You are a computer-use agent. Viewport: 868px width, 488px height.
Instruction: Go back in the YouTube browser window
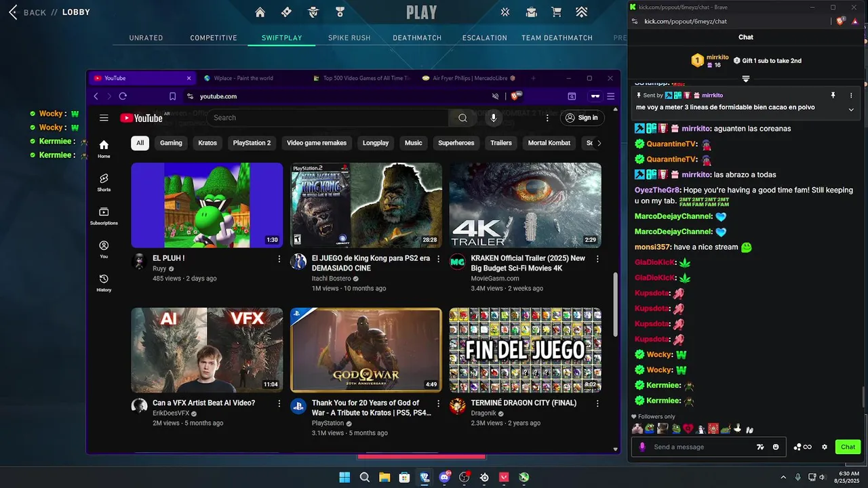click(96, 96)
